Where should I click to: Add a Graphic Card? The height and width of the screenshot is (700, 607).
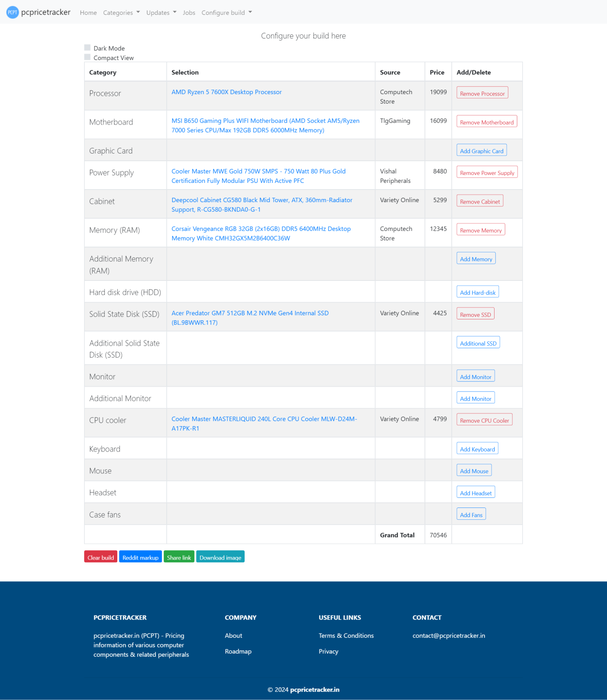coord(481,150)
